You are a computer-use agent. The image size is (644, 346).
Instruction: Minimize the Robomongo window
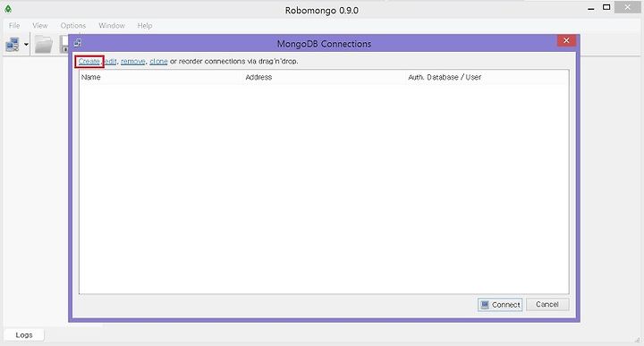click(591, 8)
